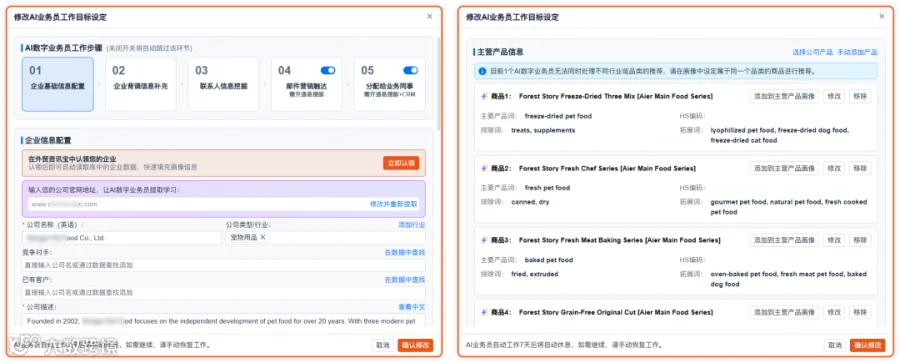Click the 竞争对手 input field
The height and width of the screenshot is (363, 900).
click(224, 265)
